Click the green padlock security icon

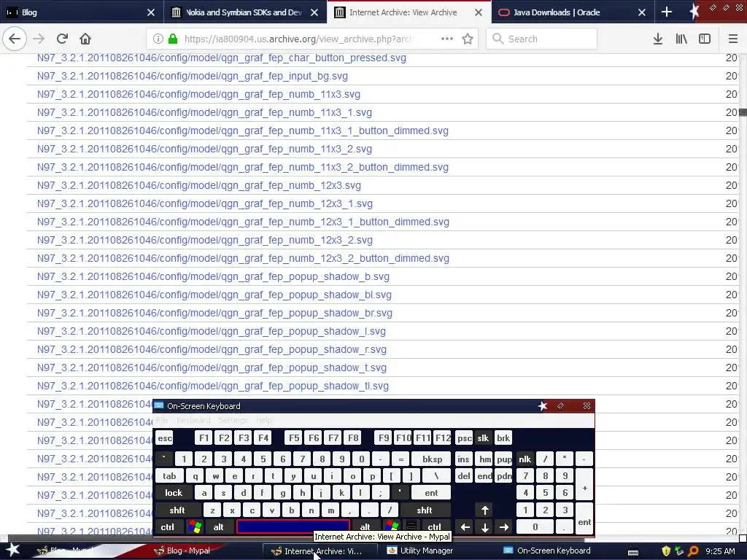pyautogui.click(x=173, y=39)
